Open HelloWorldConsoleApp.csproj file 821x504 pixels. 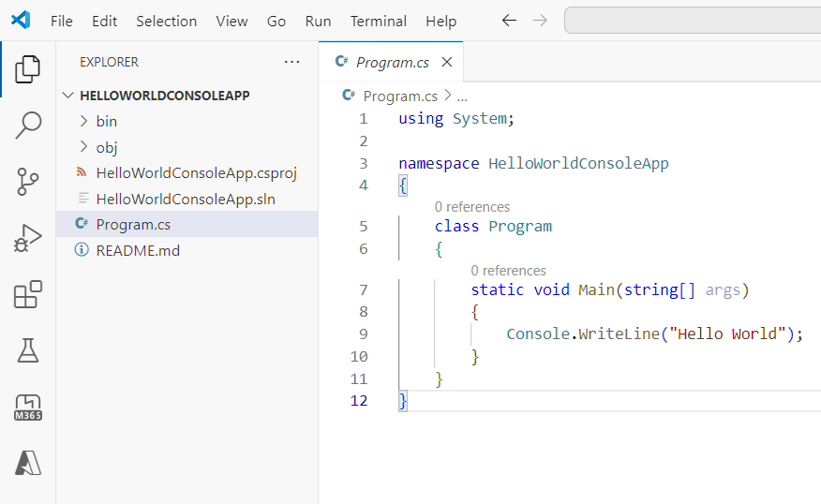coord(196,172)
